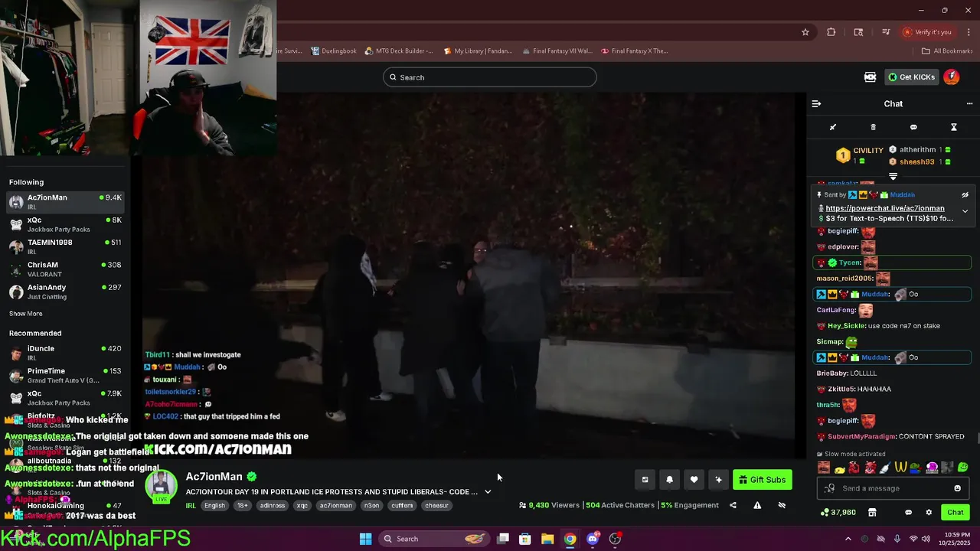
Task: Click the trash can icon in chat toolbar
Action: (873, 127)
